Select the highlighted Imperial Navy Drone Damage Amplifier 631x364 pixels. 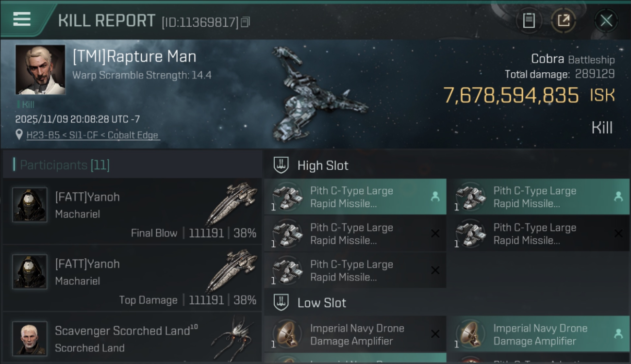(538, 334)
